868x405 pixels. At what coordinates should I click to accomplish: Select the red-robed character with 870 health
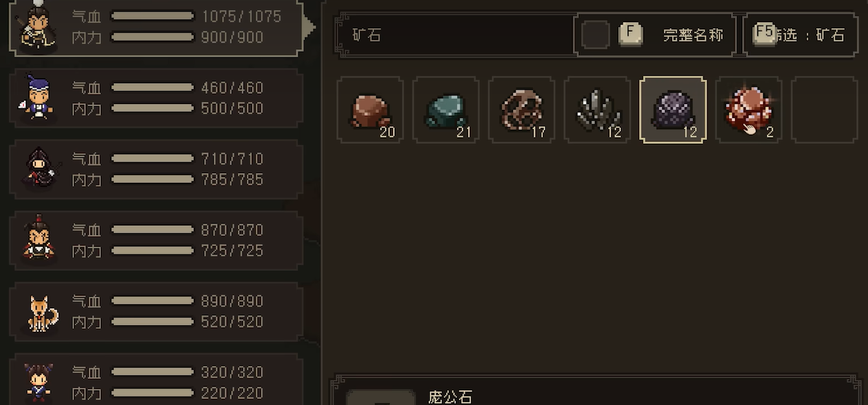pyautogui.click(x=157, y=240)
